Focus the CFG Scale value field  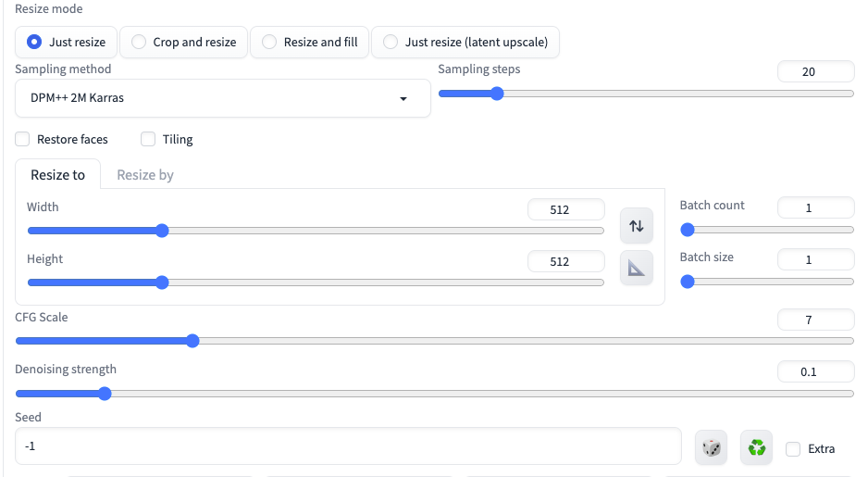point(816,320)
